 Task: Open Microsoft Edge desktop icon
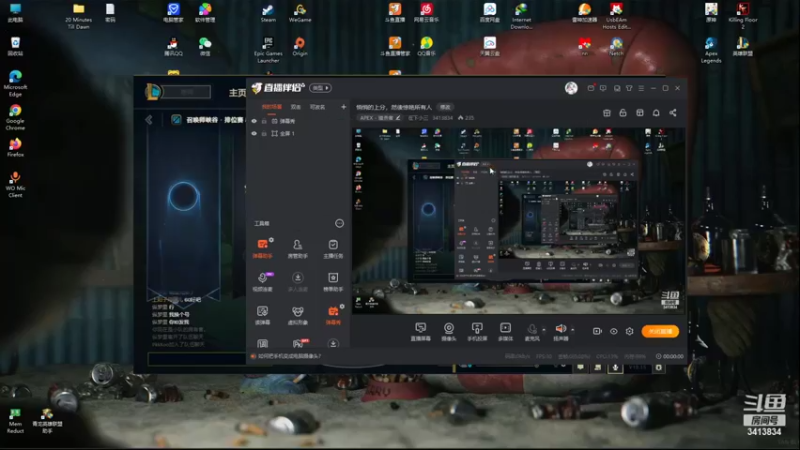click(x=15, y=84)
